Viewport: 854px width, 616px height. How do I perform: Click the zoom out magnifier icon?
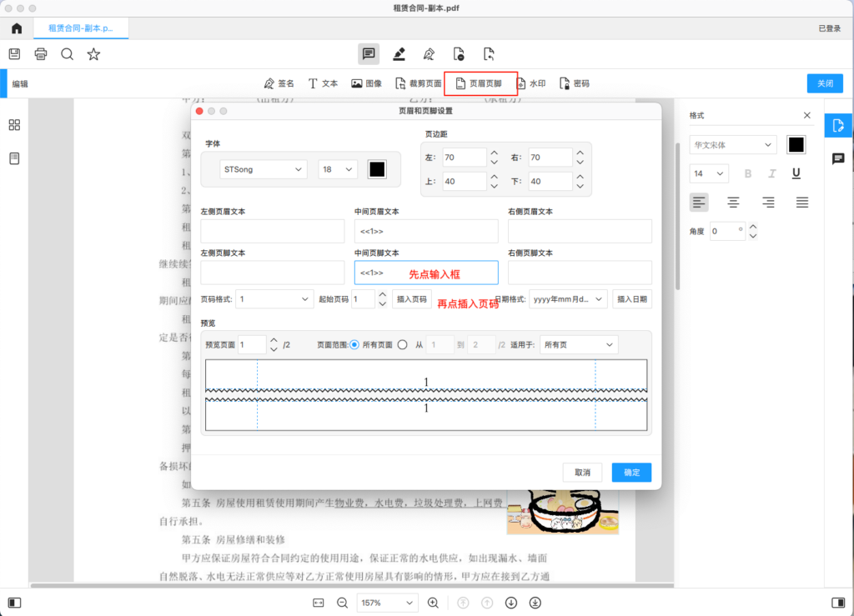tap(342, 603)
